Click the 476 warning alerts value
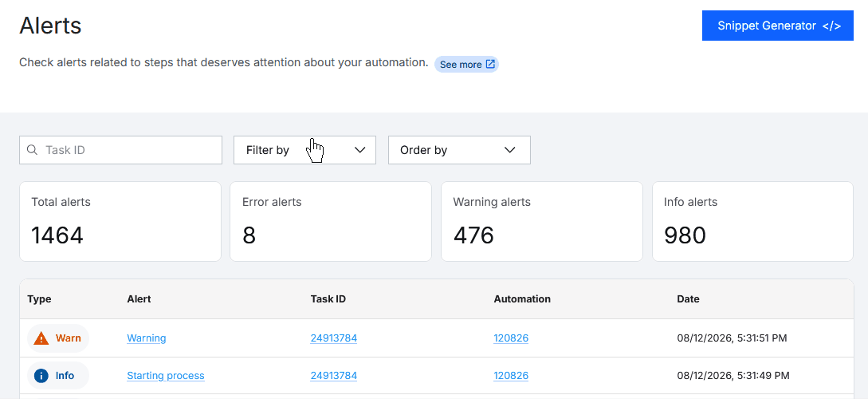868x399 pixels. click(474, 235)
